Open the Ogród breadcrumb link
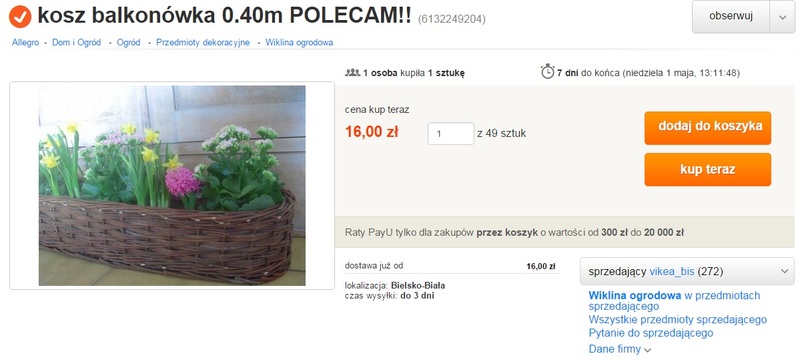Image resolution: width=800 pixels, height=360 pixels. (129, 43)
